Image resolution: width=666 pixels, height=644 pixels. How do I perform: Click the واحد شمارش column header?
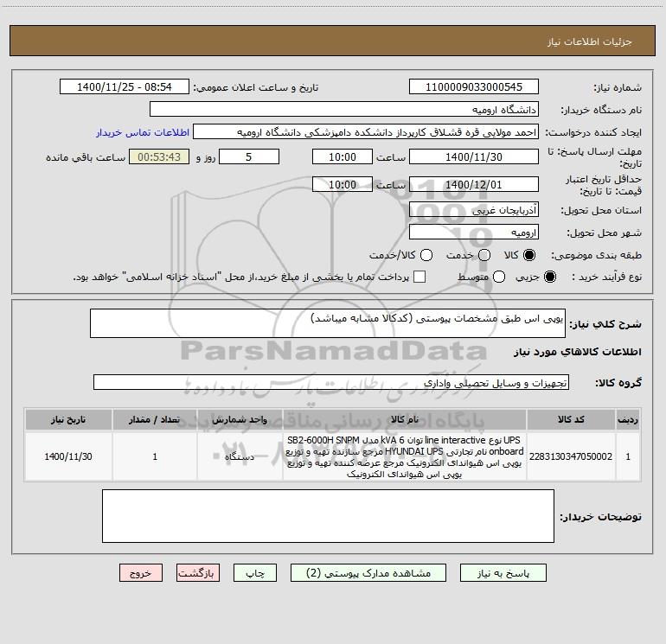click(240, 420)
